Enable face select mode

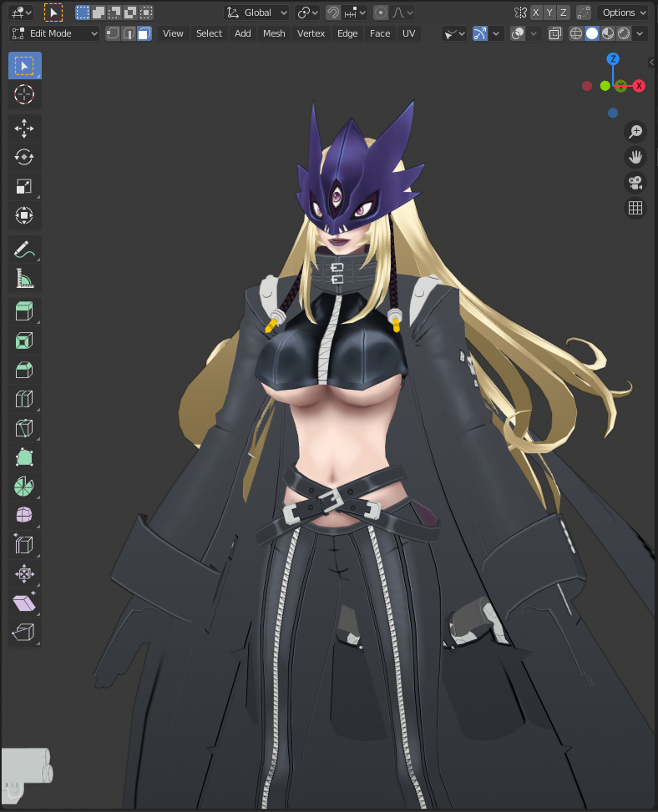coord(144,33)
